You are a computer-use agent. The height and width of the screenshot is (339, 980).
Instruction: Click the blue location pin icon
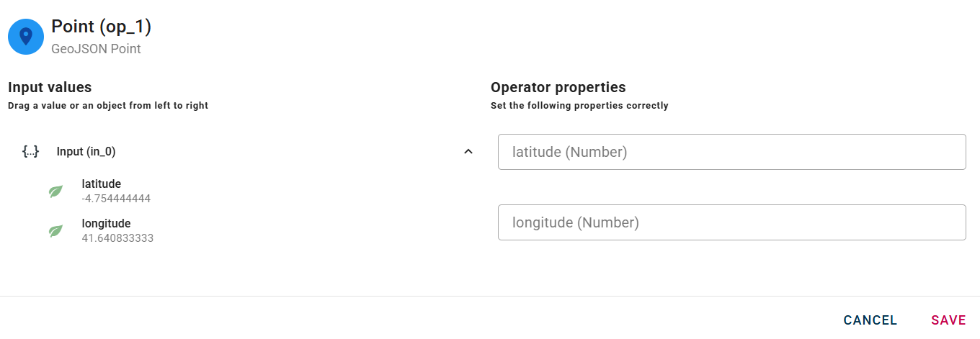(x=26, y=37)
